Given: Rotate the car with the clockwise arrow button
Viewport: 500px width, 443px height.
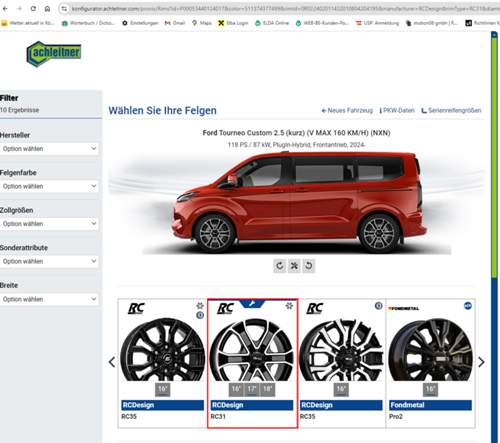Looking at the screenshot, I should pos(280,266).
